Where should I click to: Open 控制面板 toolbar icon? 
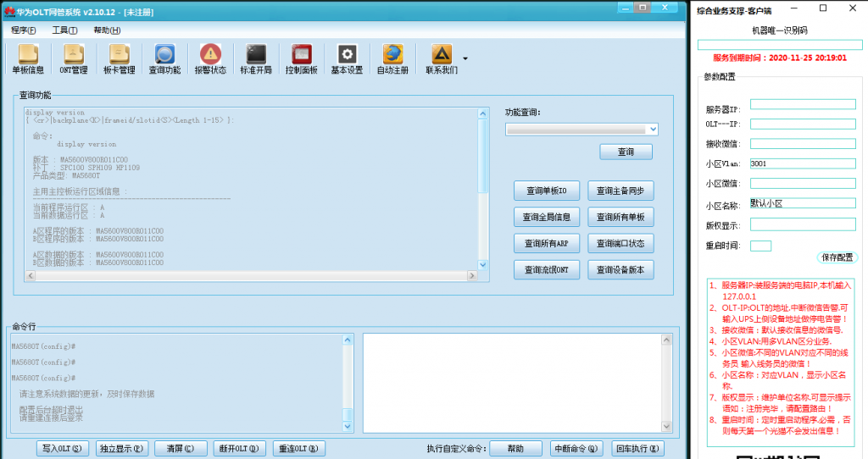coord(302,59)
